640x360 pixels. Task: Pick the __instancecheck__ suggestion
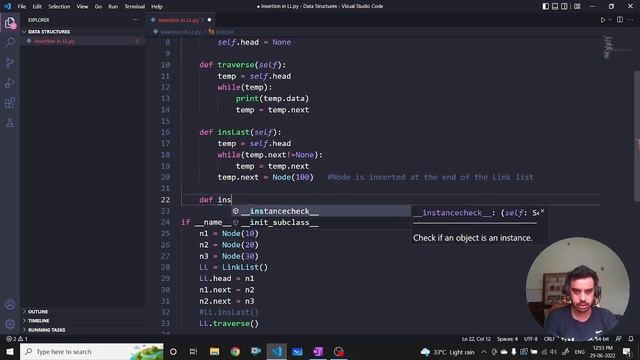coord(321,211)
